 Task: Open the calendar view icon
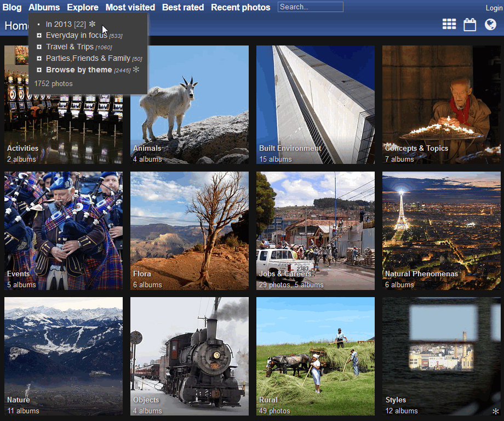point(469,25)
